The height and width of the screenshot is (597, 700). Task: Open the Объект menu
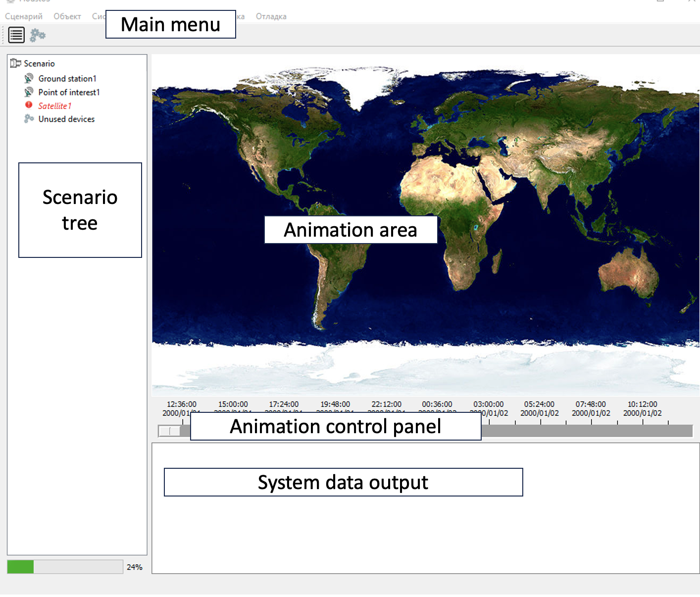[x=67, y=16]
